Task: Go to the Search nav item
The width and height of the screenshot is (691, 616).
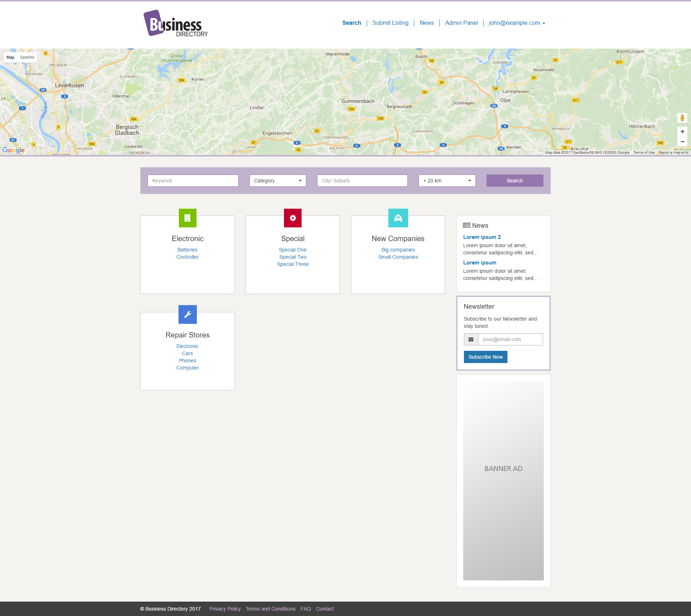Action: (352, 23)
